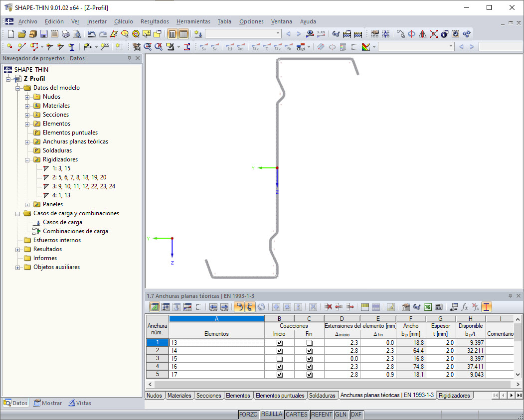This screenshot has height=420, width=524.
Task: Open the Archivo menu
Action: point(28,21)
